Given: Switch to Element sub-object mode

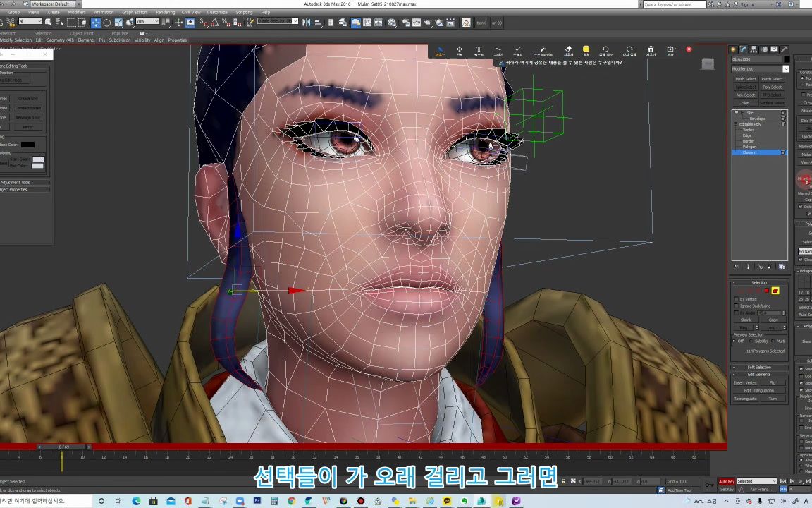Looking at the screenshot, I should (749, 152).
